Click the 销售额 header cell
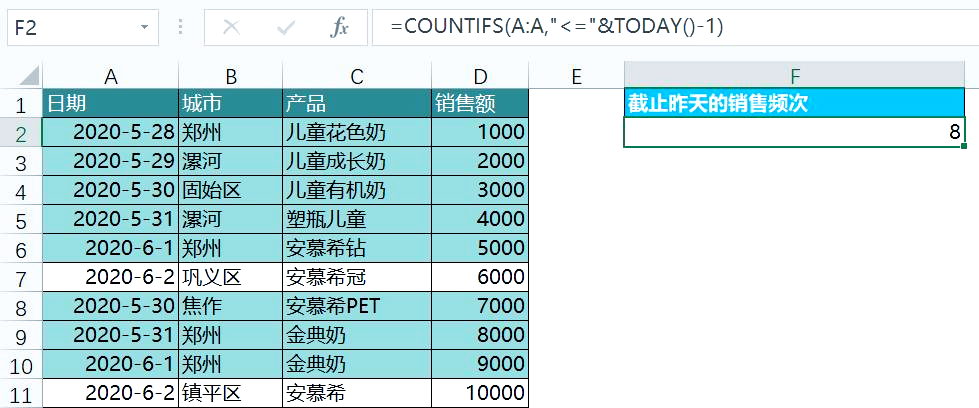979x408 pixels. click(x=480, y=104)
